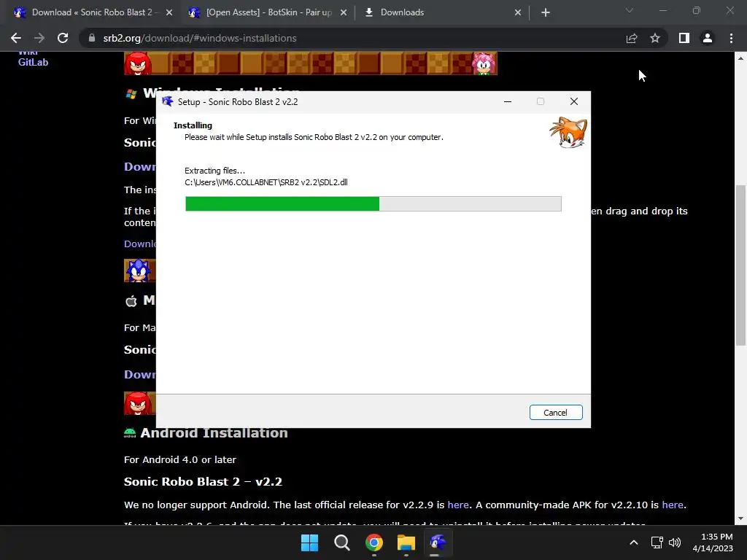Close the Setup - Sonic Robo Blast 2 window
The height and width of the screenshot is (560, 747).
point(573,101)
